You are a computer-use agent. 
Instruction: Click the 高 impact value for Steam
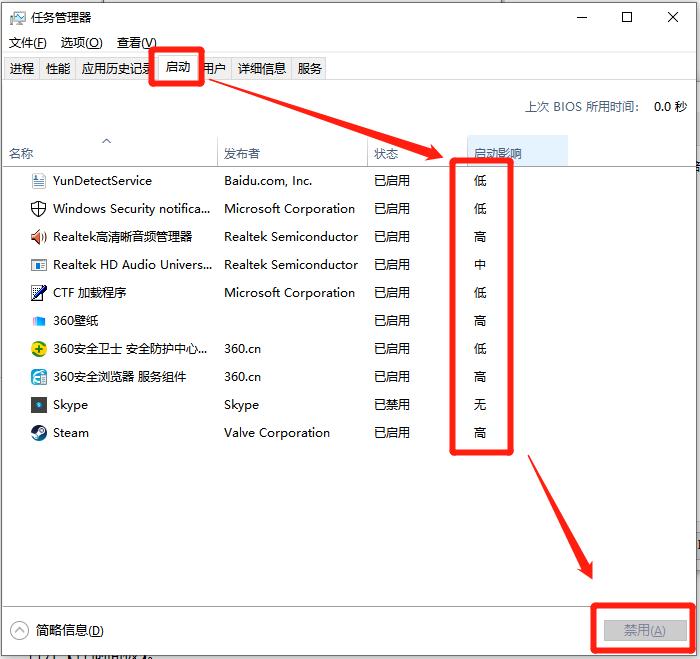480,433
